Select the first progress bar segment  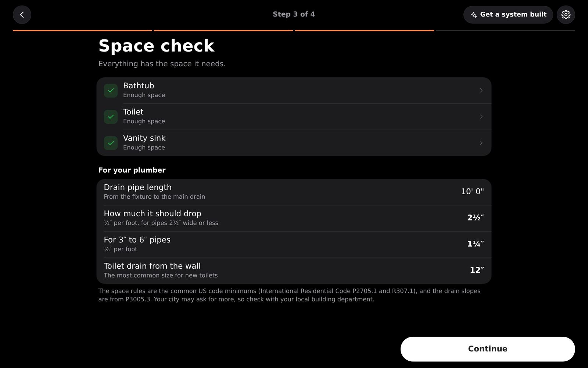point(82,31)
